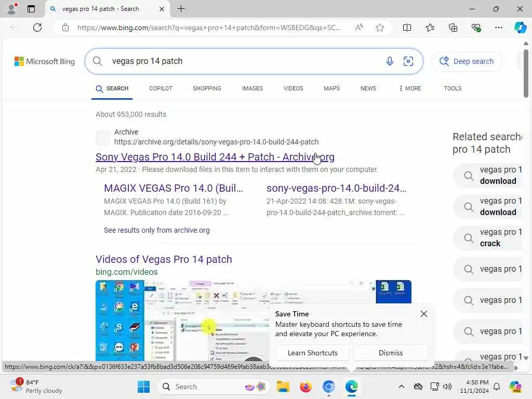Viewport: 532px width, 399px height.
Task: Click See results only from archive.org
Action: tap(157, 230)
